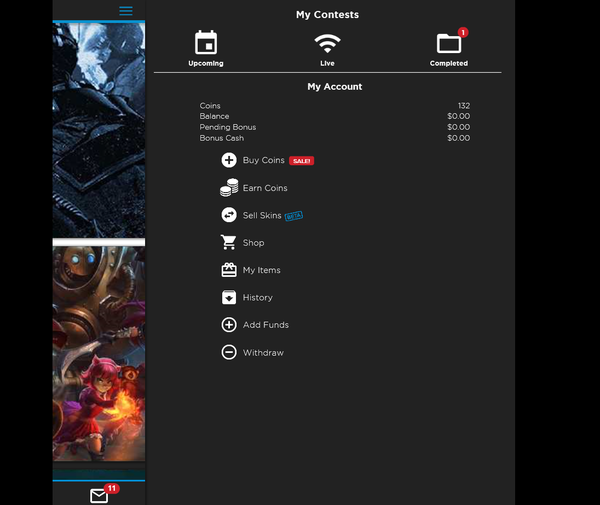The image size is (600, 505).
Task: Click the $0.00 value beside Balance
Action: coord(458,116)
